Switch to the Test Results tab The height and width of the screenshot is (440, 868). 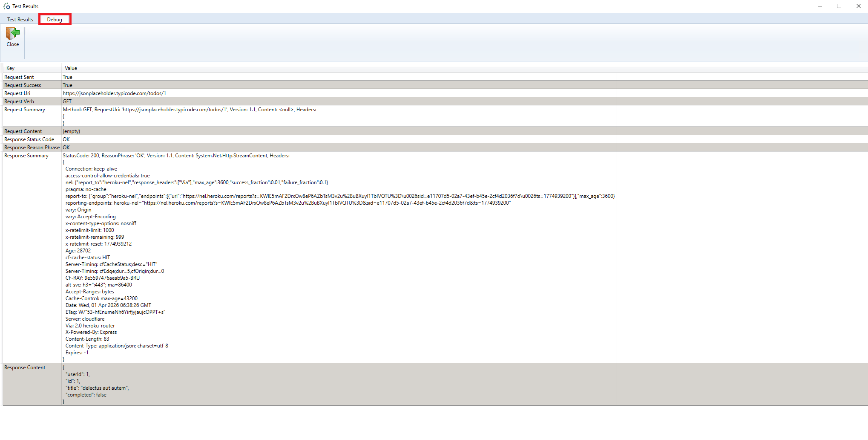tap(20, 19)
